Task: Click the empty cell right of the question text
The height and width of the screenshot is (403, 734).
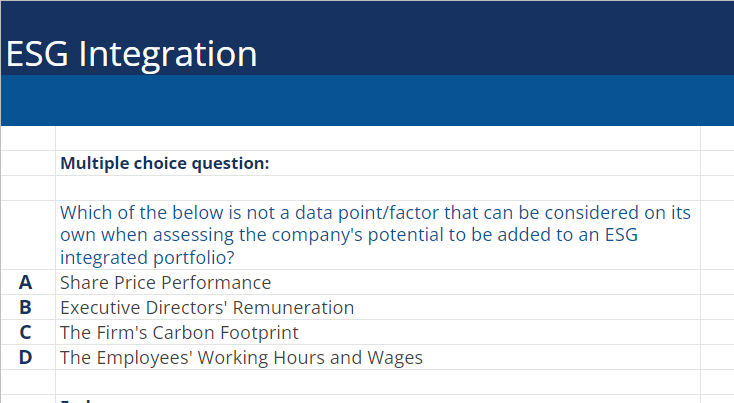Action: point(717,235)
